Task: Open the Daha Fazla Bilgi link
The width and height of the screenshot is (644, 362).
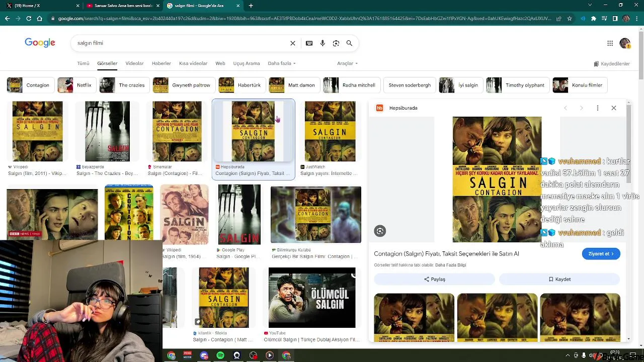Action: 450,265
